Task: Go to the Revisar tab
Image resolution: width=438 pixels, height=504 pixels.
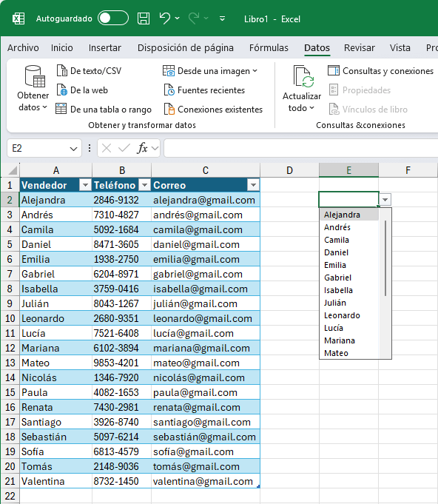Action: [360, 48]
